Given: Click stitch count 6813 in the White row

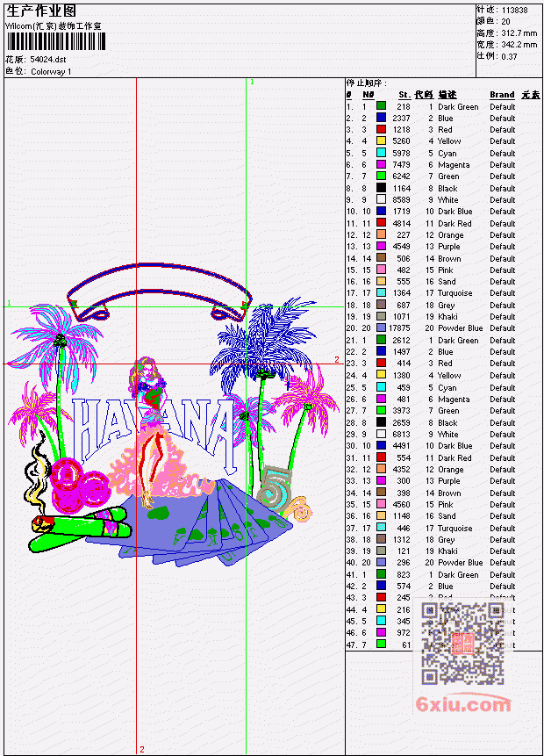Looking at the screenshot, I should [401, 434].
